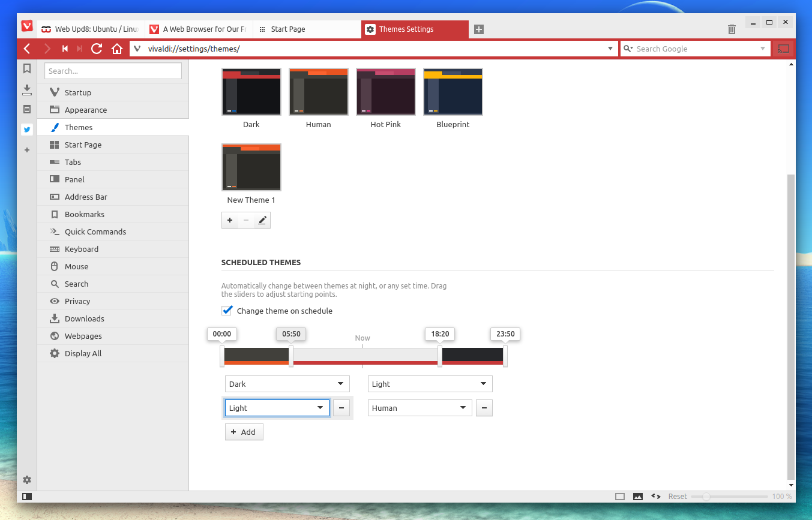Expand the address bar history dropdown
Image resolution: width=812 pixels, height=520 pixels.
click(x=610, y=49)
